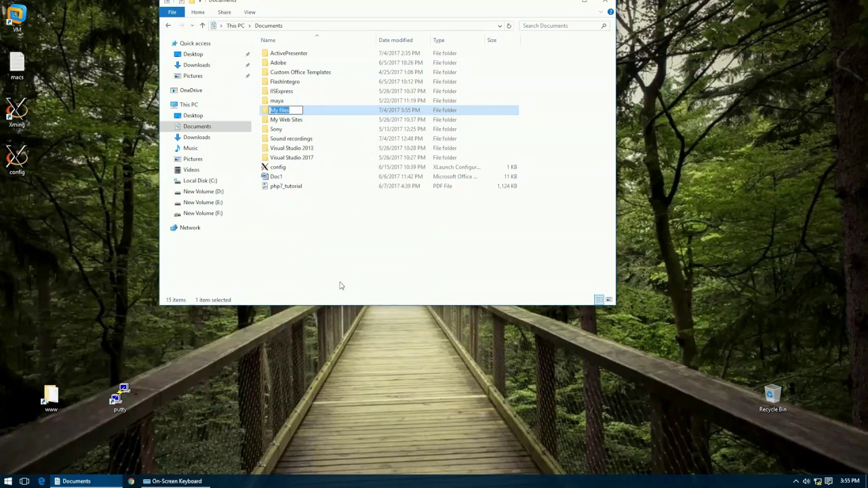Open the www folder on desktop

(x=51, y=399)
